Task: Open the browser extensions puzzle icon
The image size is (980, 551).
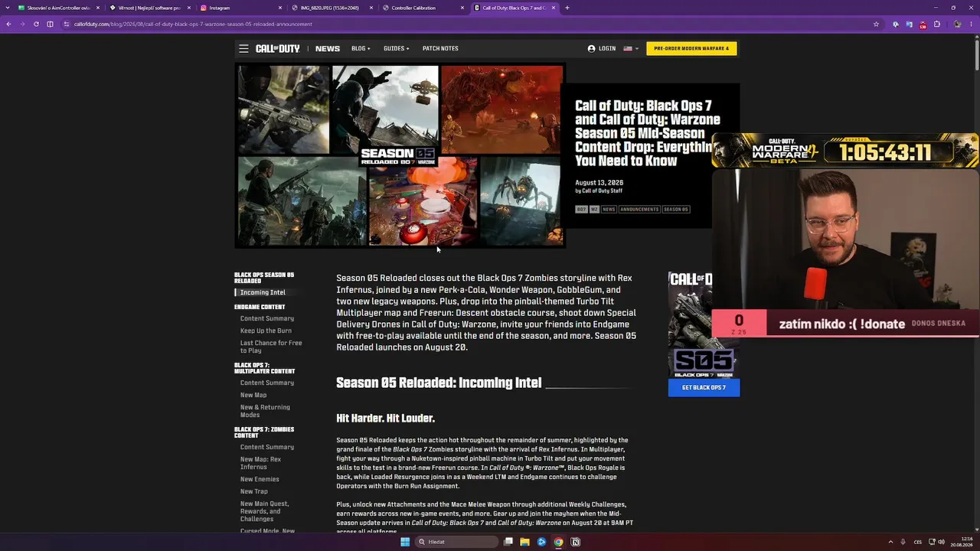Action: (x=936, y=24)
